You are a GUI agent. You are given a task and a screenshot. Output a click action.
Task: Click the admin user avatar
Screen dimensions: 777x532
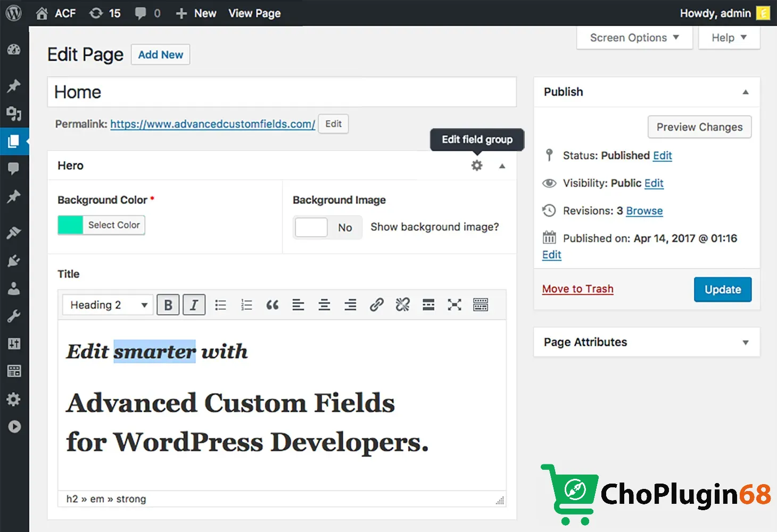763,13
